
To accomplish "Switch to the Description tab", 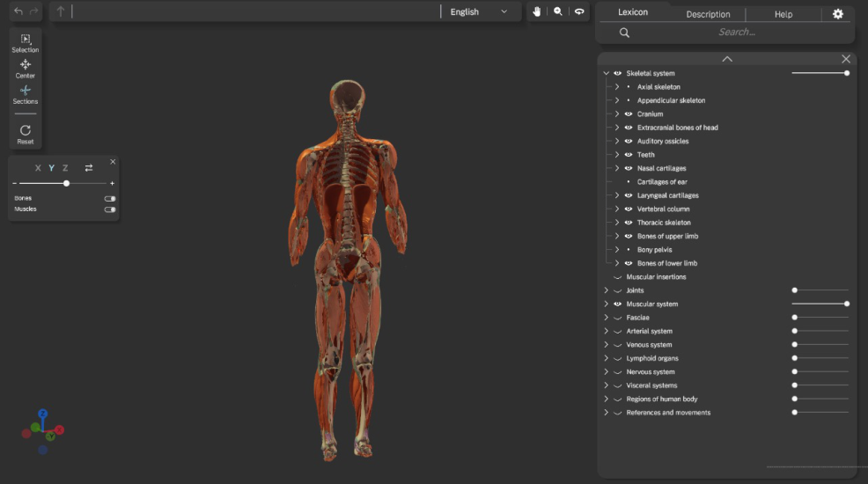I will coord(708,14).
